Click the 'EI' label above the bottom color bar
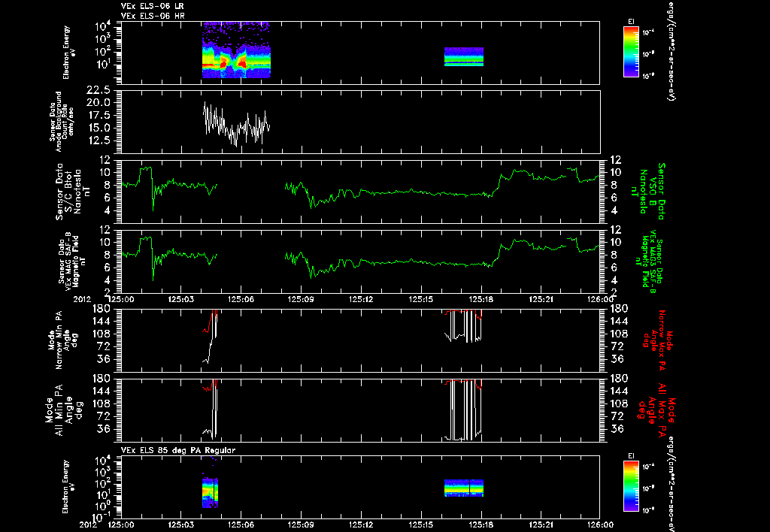770x532 pixels. [x=631, y=456]
